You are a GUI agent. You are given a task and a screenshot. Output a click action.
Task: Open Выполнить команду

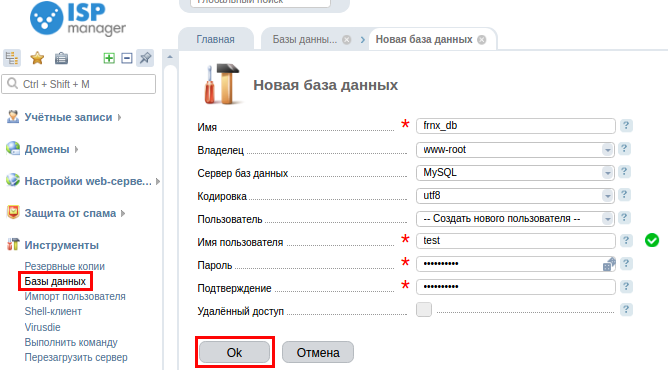71,342
